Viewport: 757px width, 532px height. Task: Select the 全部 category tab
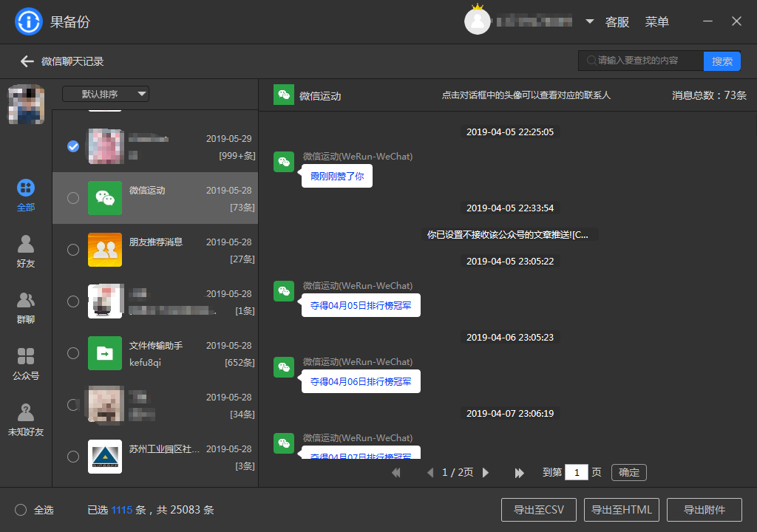26,196
